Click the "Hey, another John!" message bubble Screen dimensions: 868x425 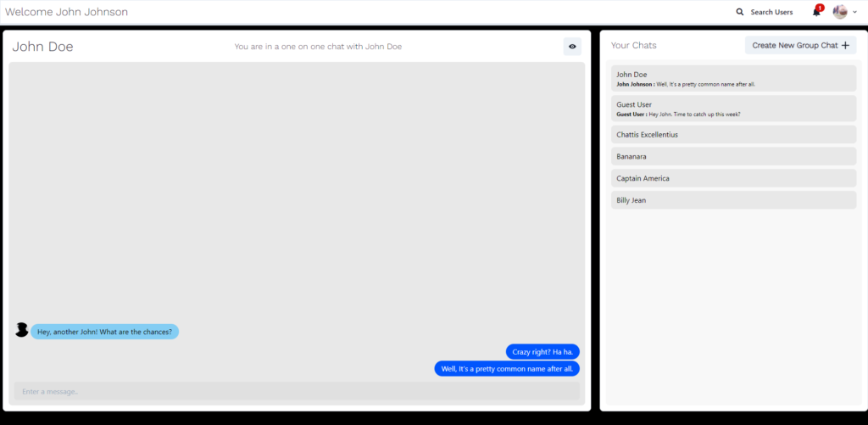105,332
